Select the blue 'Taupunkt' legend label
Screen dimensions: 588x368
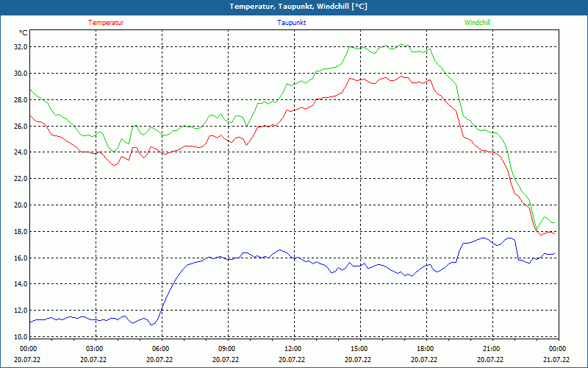click(x=291, y=23)
